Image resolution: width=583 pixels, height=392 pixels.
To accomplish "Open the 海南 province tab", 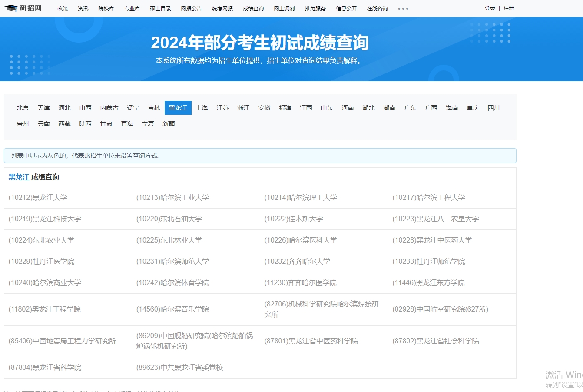I will pyautogui.click(x=452, y=108).
